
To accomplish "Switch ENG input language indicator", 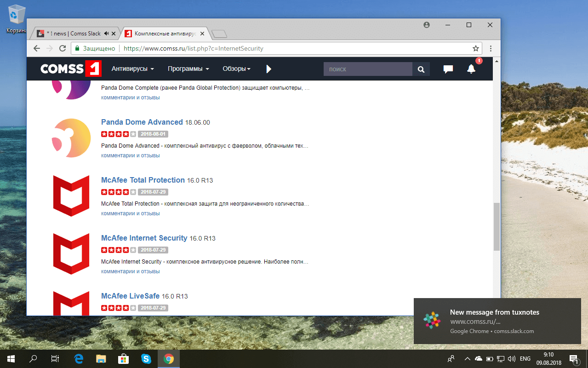I will pyautogui.click(x=525, y=359).
